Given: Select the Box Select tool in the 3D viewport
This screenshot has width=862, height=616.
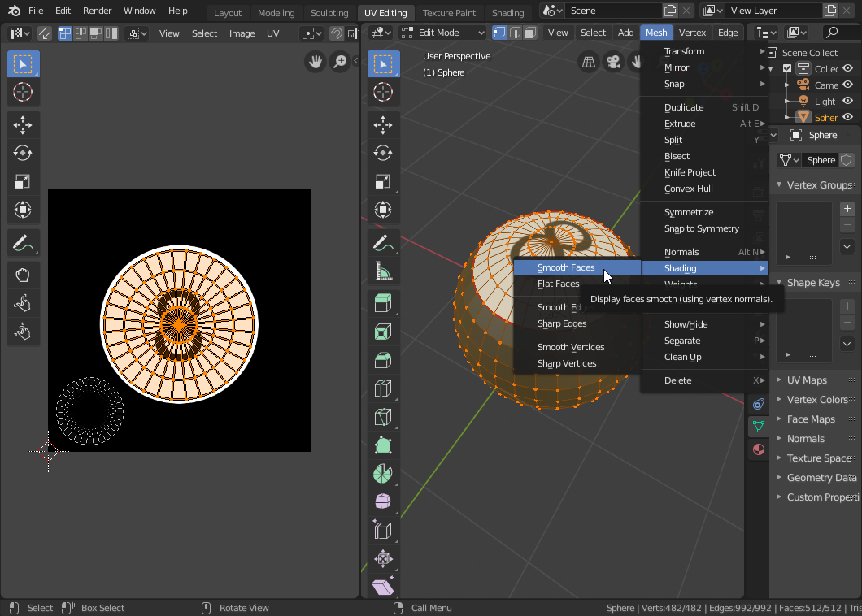Looking at the screenshot, I should tap(383, 64).
